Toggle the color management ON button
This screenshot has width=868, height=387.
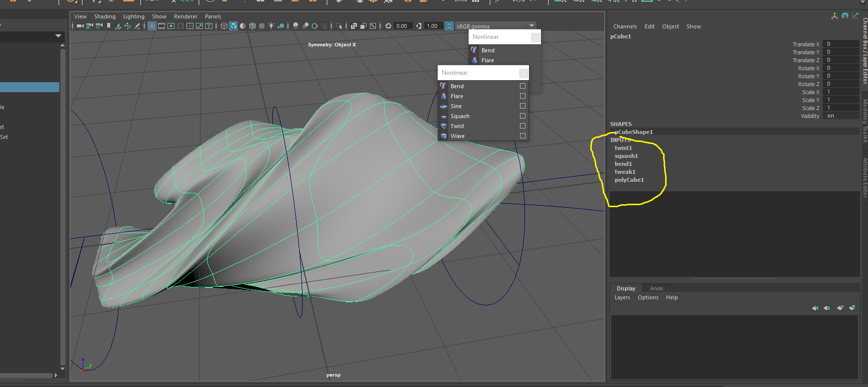pos(449,26)
